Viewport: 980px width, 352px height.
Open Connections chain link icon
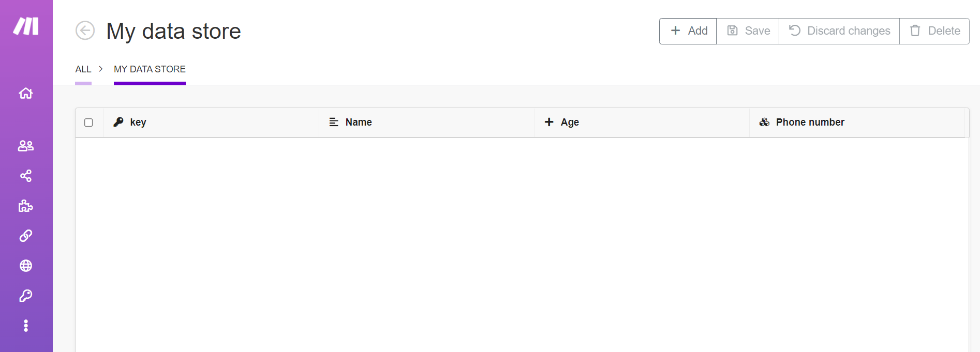(26, 236)
